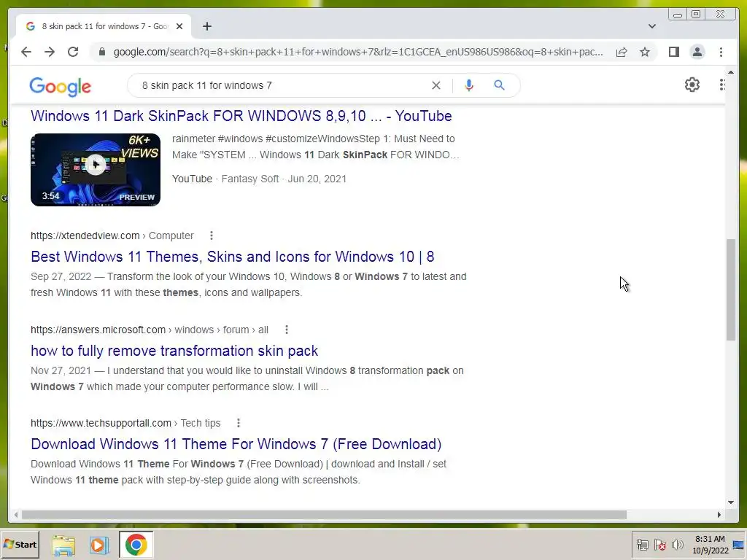Open Google quick settings gear
Image resolution: width=747 pixels, height=560 pixels.
(692, 85)
